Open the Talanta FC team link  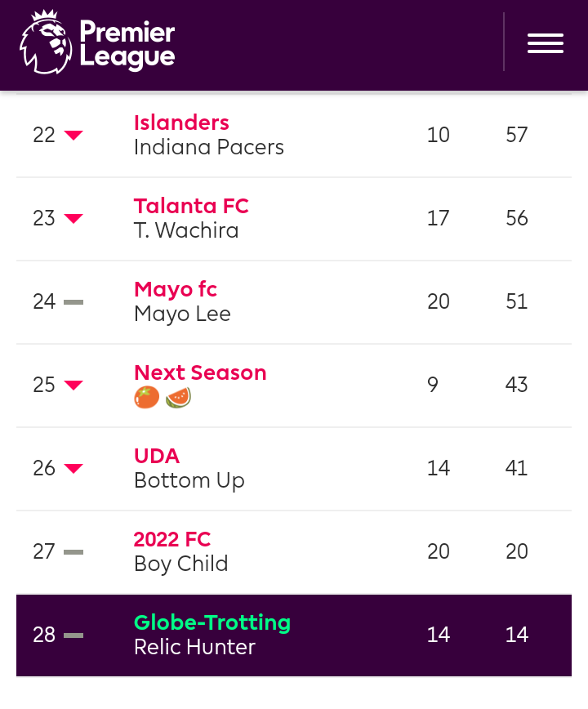[191, 206]
